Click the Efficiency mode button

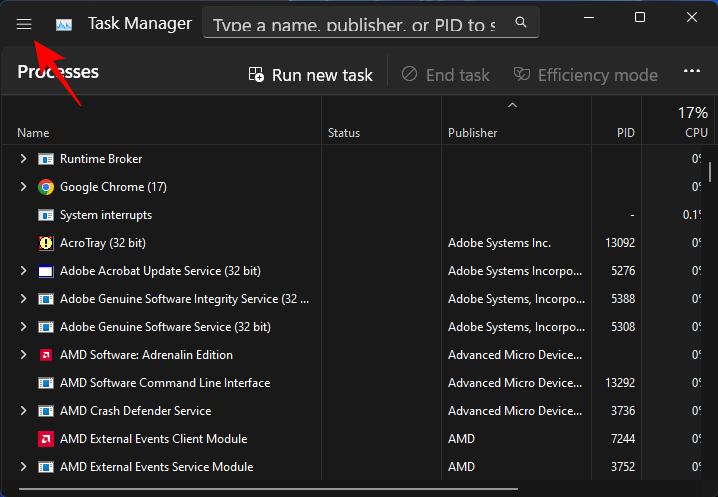tap(586, 75)
